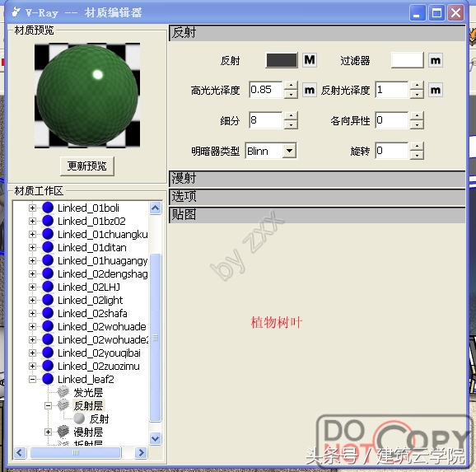476x472 pixels.
Task: Click the green material preview sphere
Action: point(87,96)
